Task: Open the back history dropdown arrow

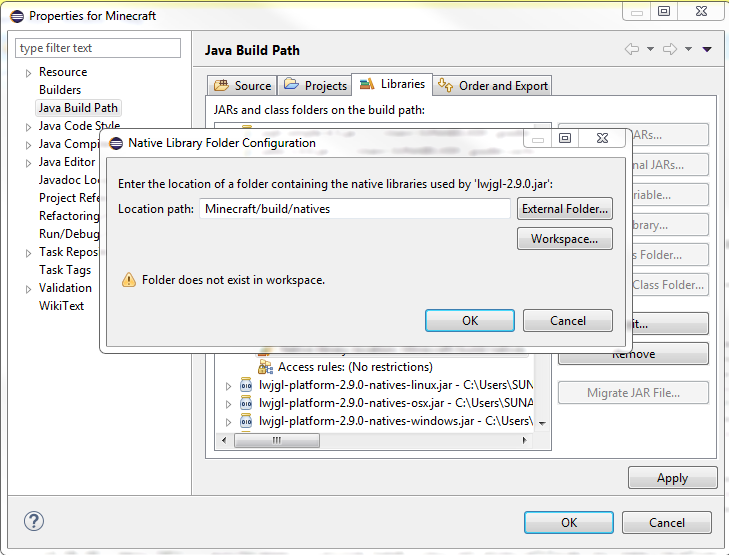Action: 650,49
